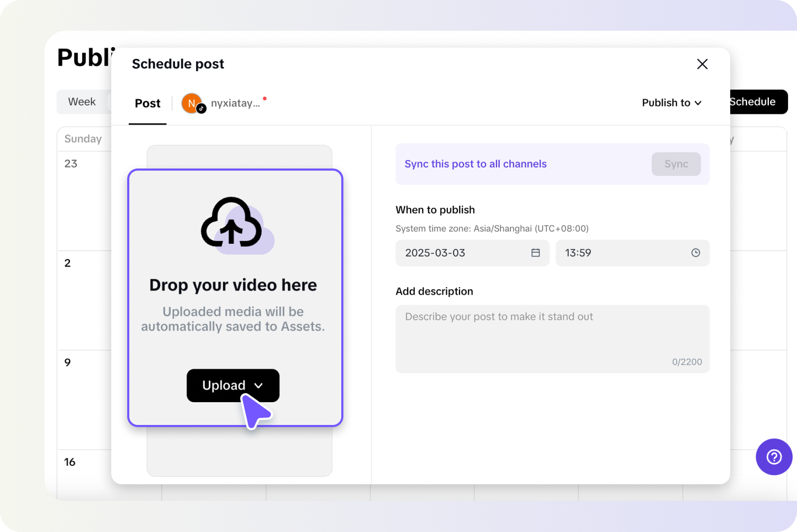Select day 23 on the calendar
The image size is (797, 532).
[x=70, y=164]
